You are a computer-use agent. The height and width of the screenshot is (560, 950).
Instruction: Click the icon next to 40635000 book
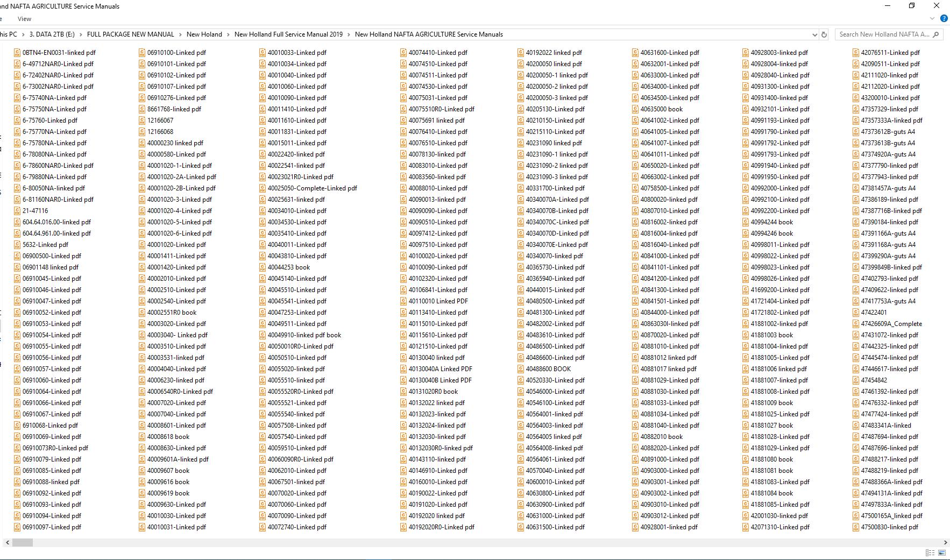(635, 109)
